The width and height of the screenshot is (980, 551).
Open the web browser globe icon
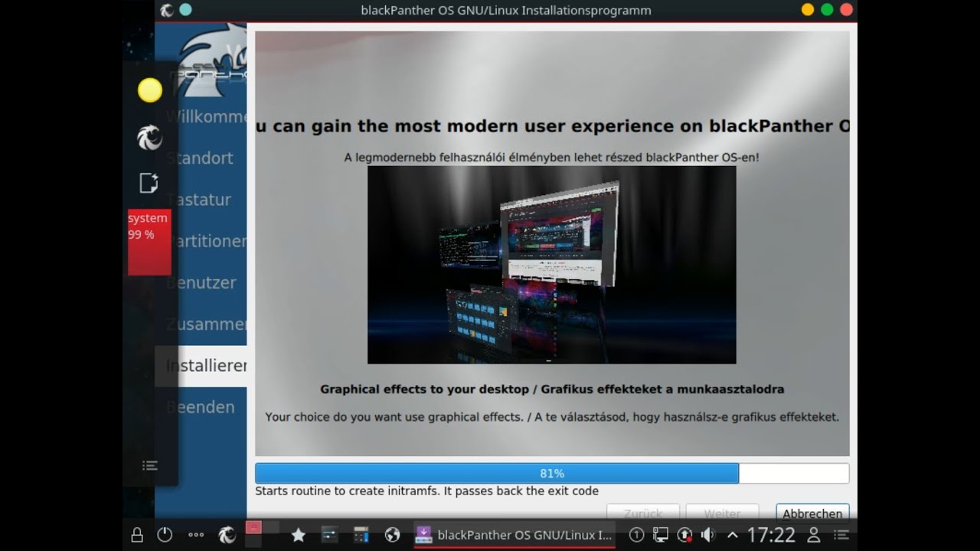click(x=393, y=535)
